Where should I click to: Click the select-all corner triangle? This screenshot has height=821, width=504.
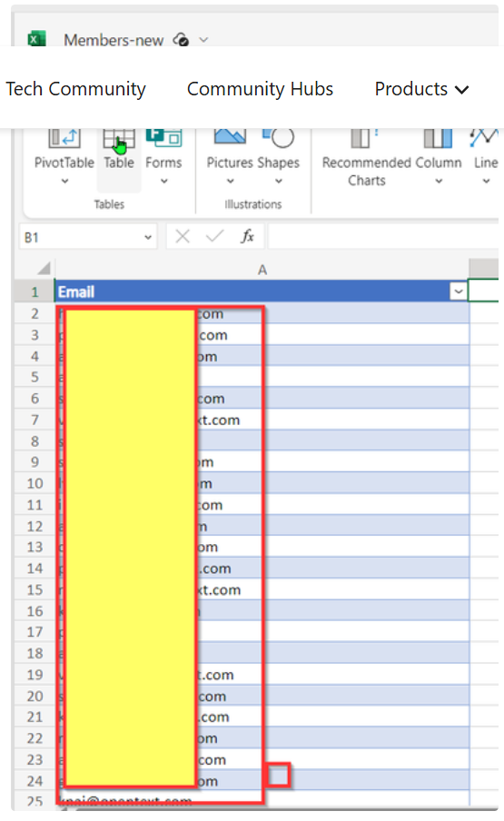pos(44,269)
